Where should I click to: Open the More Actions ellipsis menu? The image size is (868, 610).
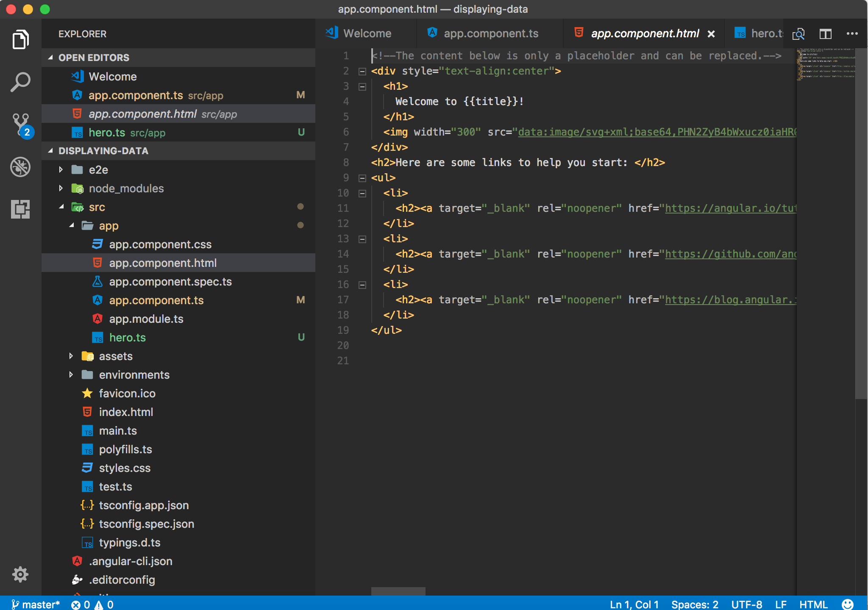[852, 34]
